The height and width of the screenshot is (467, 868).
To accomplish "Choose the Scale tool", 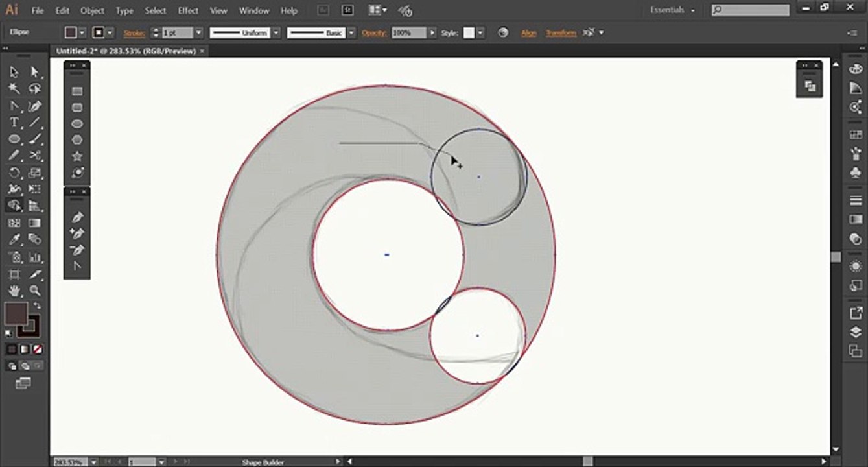I will tap(35, 173).
